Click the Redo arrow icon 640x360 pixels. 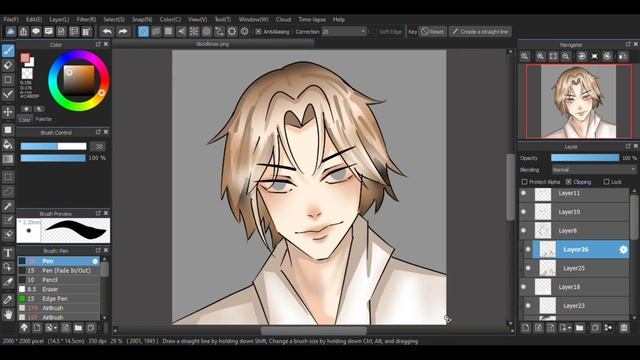click(122, 31)
